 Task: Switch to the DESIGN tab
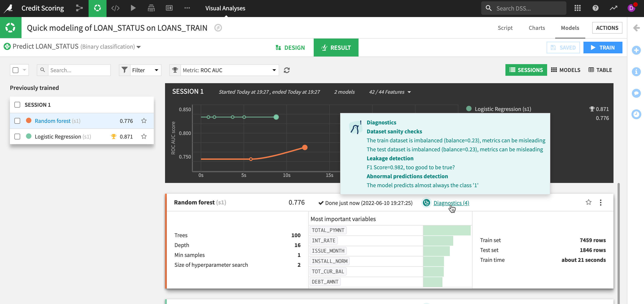(290, 48)
